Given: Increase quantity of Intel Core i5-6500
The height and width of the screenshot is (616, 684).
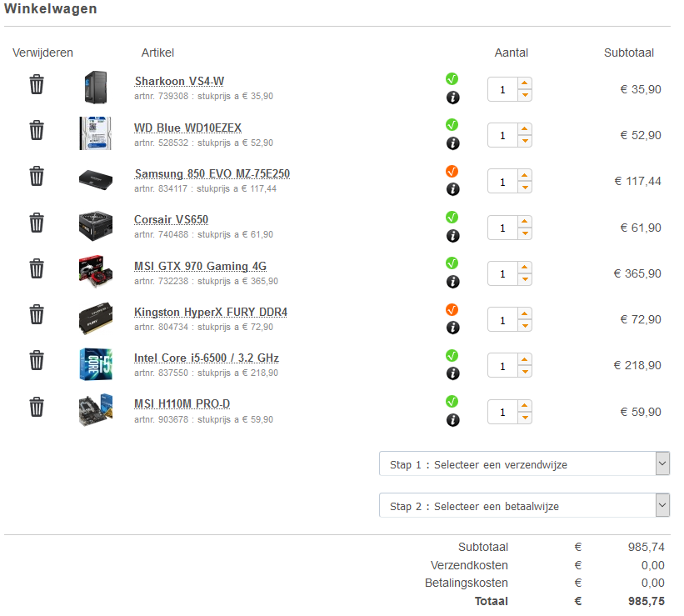Looking at the screenshot, I should click(525, 359).
